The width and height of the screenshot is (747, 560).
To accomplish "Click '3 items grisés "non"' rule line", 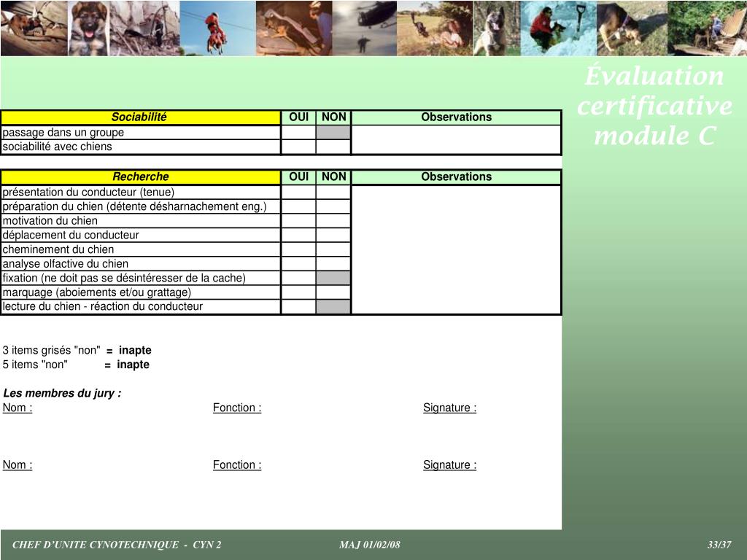I will click(77, 351).
